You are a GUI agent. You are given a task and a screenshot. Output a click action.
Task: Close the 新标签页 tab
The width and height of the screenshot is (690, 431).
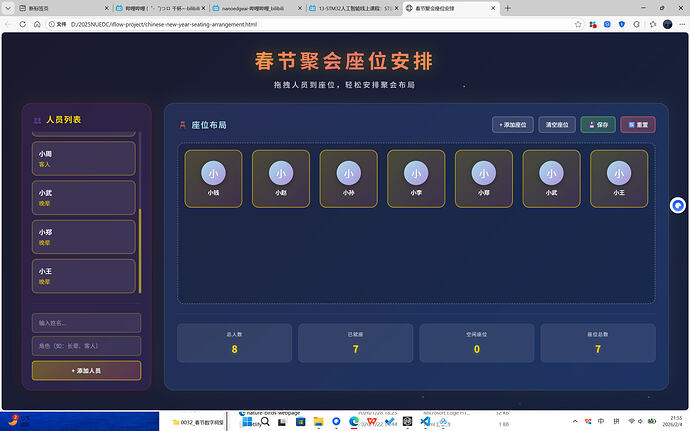(x=106, y=8)
